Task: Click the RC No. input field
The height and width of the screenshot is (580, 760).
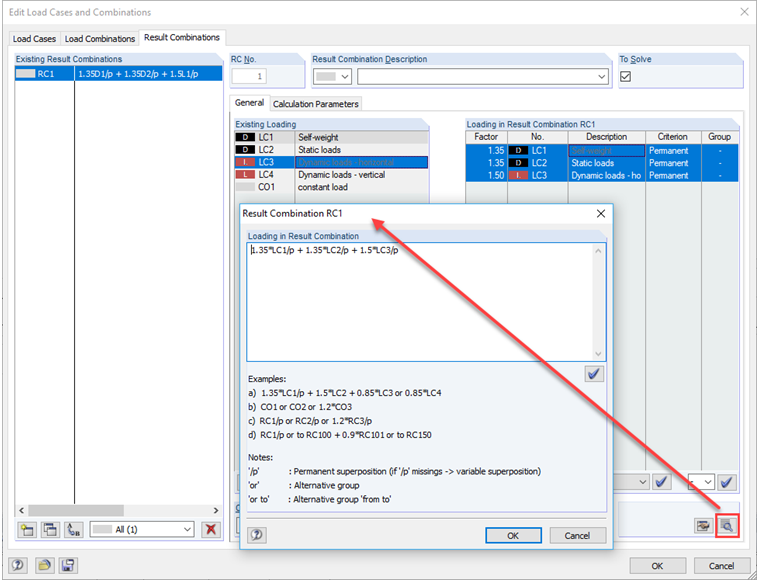Action: (x=249, y=77)
